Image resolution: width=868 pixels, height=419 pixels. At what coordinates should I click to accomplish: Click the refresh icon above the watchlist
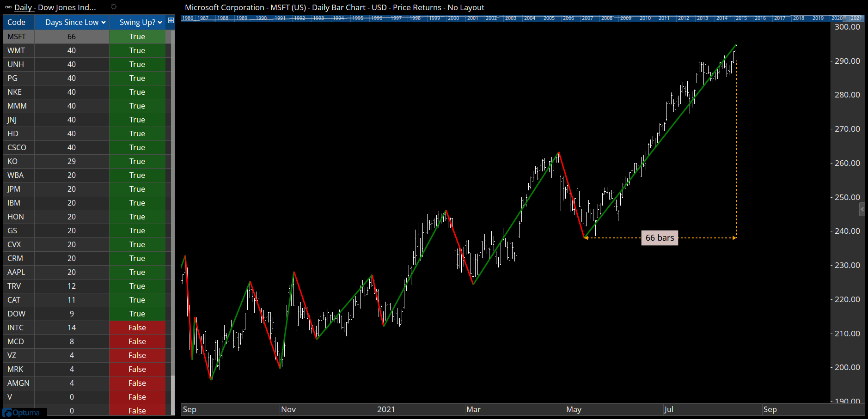pos(114,7)
